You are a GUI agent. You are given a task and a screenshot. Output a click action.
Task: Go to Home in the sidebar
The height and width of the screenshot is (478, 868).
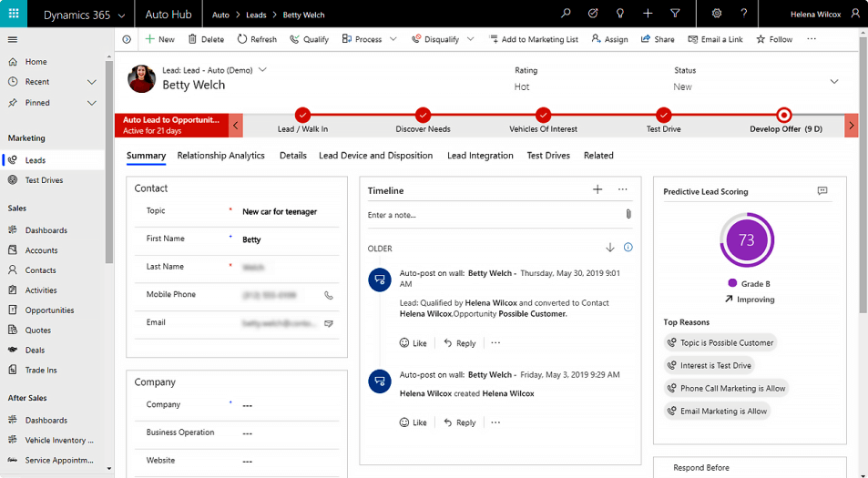pyautogui.click(x=36, y=62)
